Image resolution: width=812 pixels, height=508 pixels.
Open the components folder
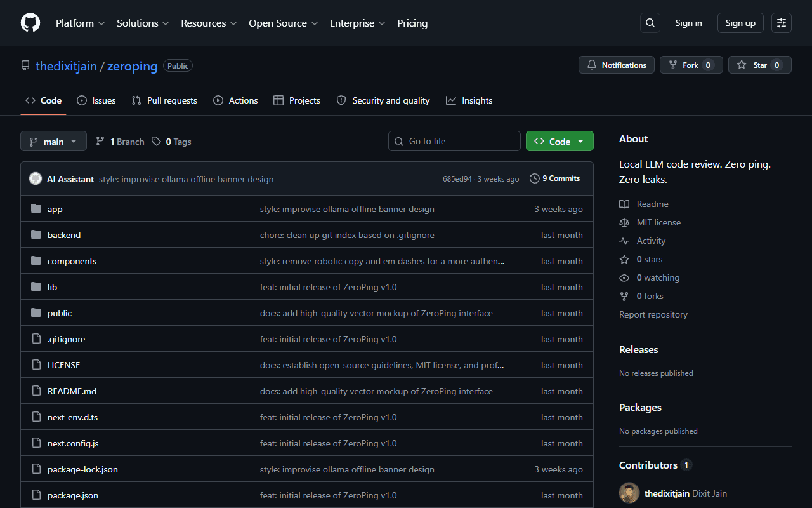(72, 261)
